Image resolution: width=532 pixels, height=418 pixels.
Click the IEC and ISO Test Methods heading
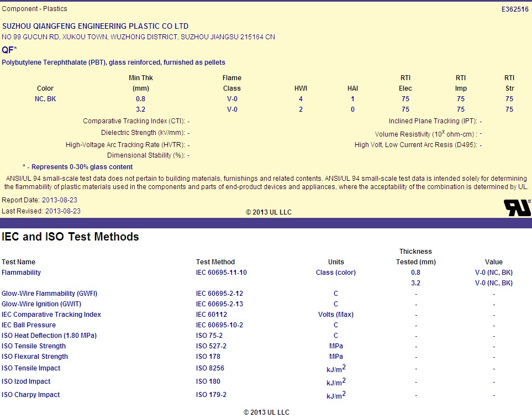[70, 236]
